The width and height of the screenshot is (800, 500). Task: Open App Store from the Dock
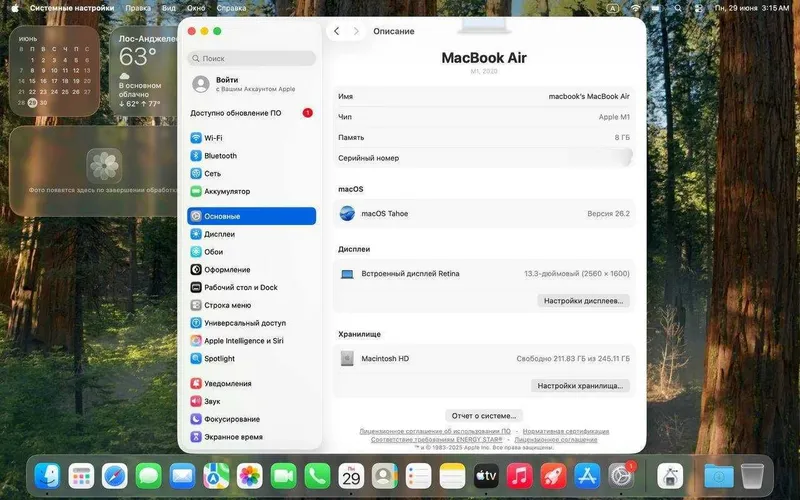[x=587, y=476]
